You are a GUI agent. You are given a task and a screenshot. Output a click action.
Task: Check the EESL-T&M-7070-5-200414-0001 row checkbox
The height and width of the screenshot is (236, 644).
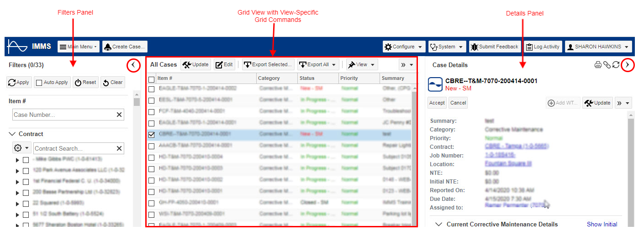coord(152,100)
